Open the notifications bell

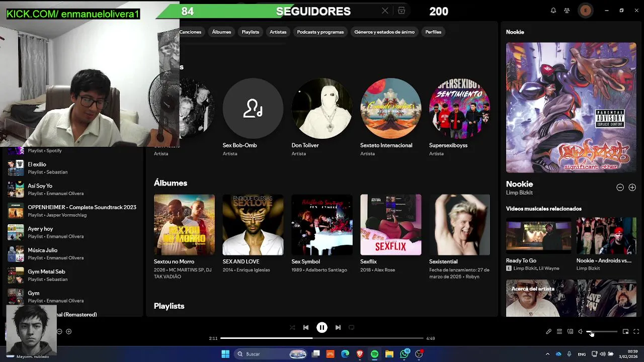coord(553,11)
